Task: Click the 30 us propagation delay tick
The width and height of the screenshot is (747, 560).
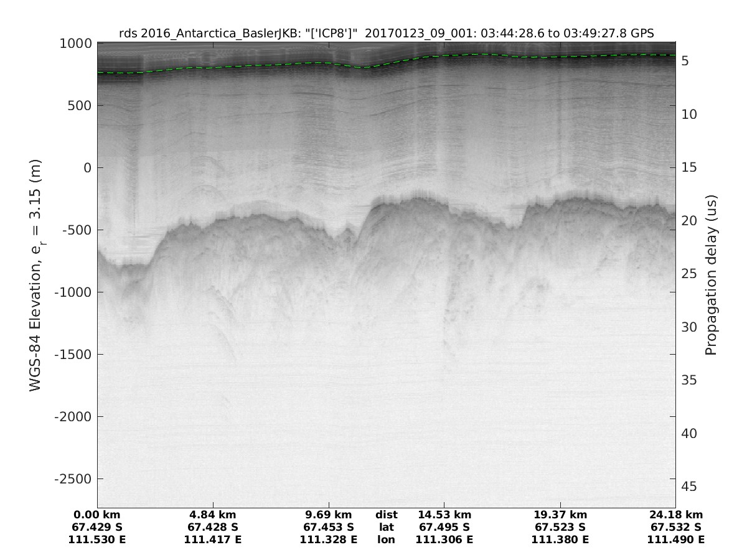Action: click(688, 327)
